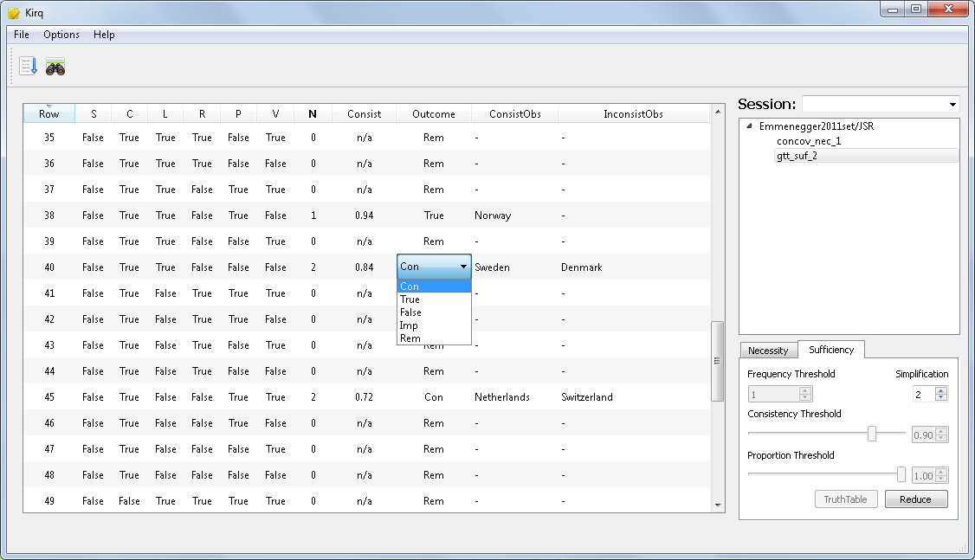Increase Simplification with the up arrow

point(942,390)
